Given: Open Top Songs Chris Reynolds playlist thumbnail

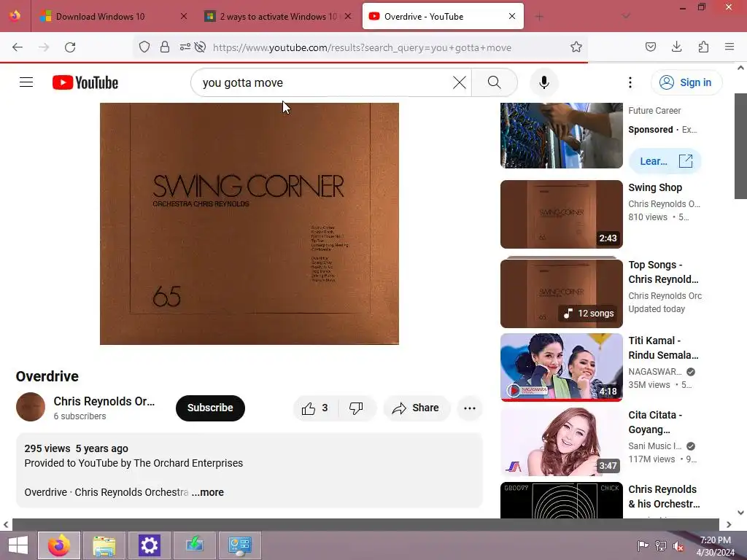Looking at the screenshot, I should [561, 293].
